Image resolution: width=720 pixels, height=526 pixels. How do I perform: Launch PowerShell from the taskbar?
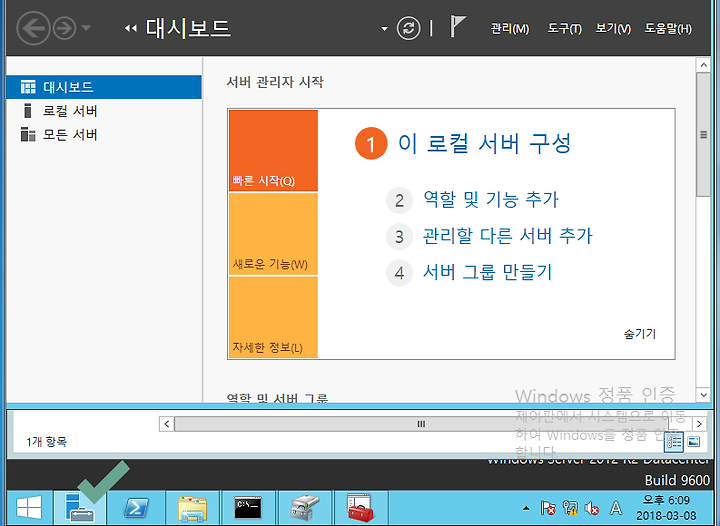tap(136, 508)
